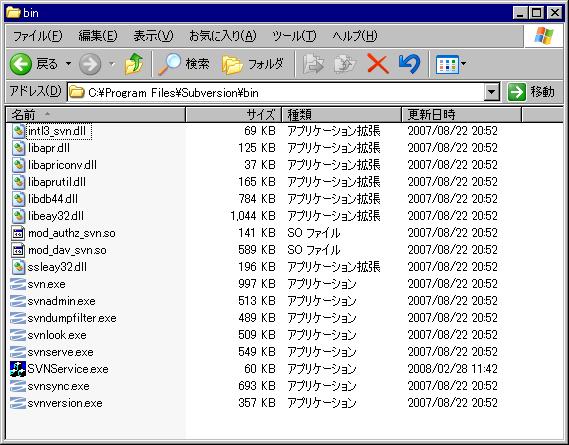Select libeay32.dll in the file list
Screen dimensions: 569x445
[x=56, y=216]
